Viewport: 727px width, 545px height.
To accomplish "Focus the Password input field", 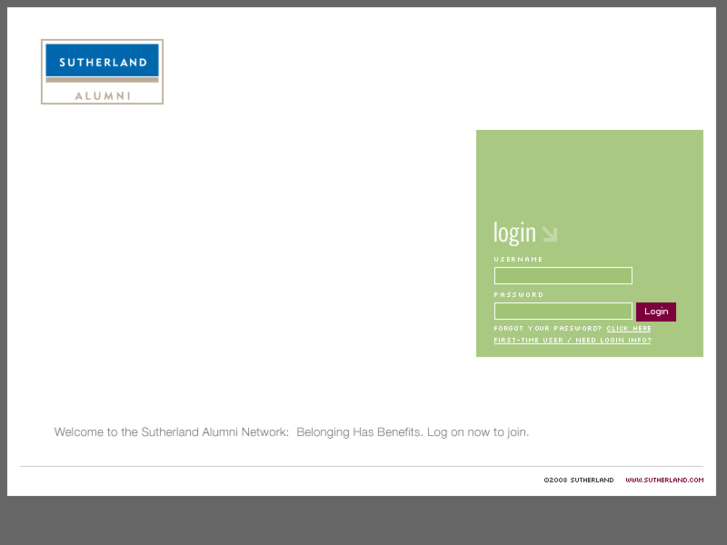I will pyautogui.click(x=563, y=311).
